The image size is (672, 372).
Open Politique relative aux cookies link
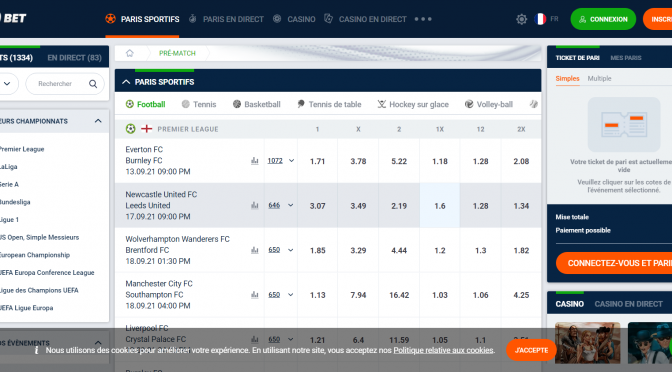click(x=443, y=350)
